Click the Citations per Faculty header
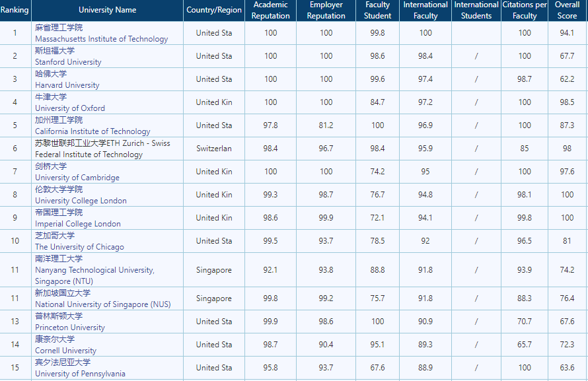This screenshot has height=381, width=588. point(524,10)
